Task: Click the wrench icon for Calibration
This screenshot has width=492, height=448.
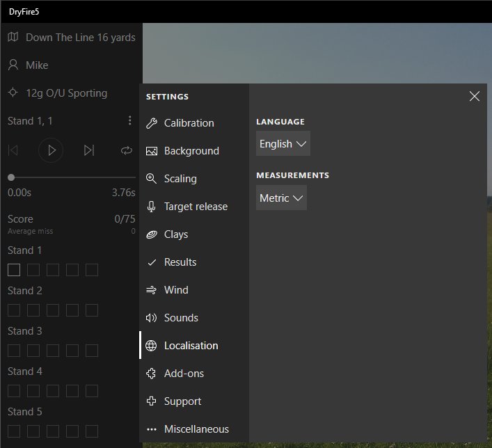Action: point(152,123)
